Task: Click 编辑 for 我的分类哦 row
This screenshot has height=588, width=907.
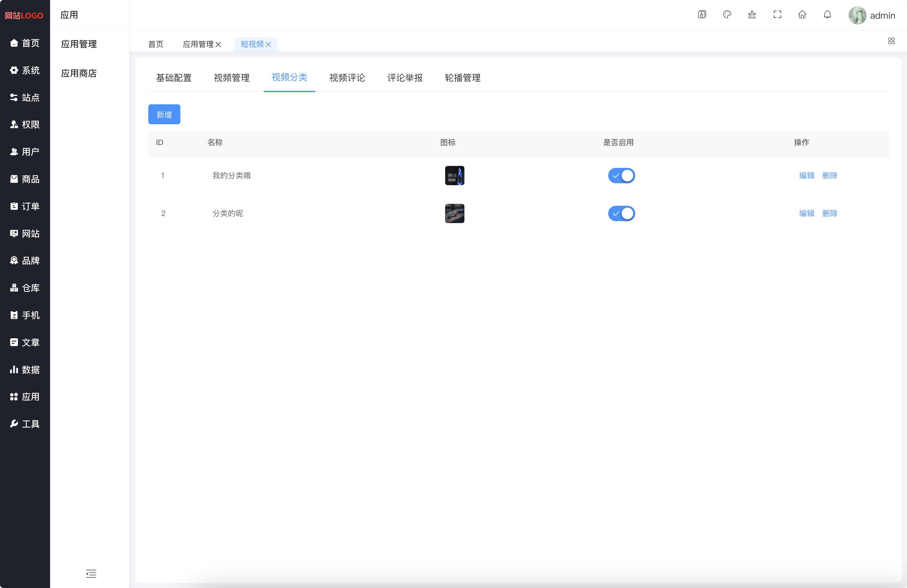Action: click(807, 176)
